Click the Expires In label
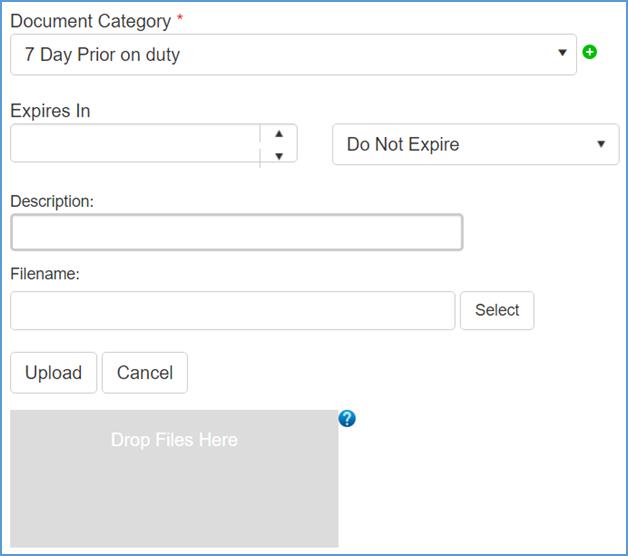This screenshot has height=556, width=628. click(50, 111)
